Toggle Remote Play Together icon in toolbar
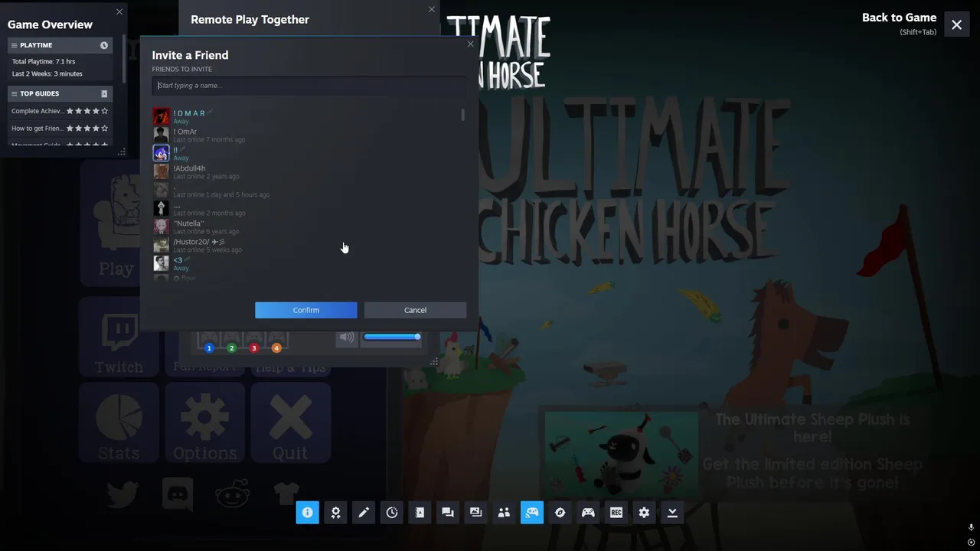This screenshot has height=551, width=980. point(532,513)
